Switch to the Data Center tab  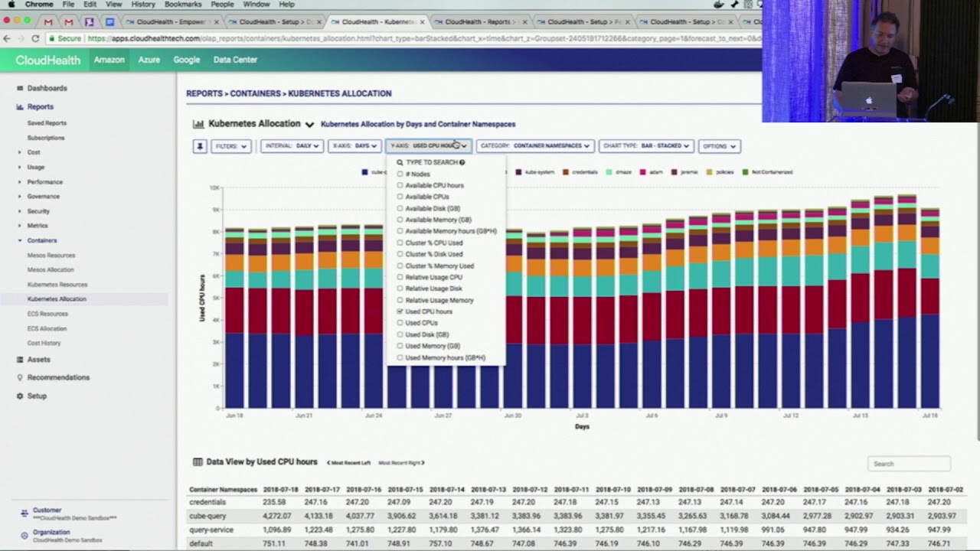tap(235, 60)
